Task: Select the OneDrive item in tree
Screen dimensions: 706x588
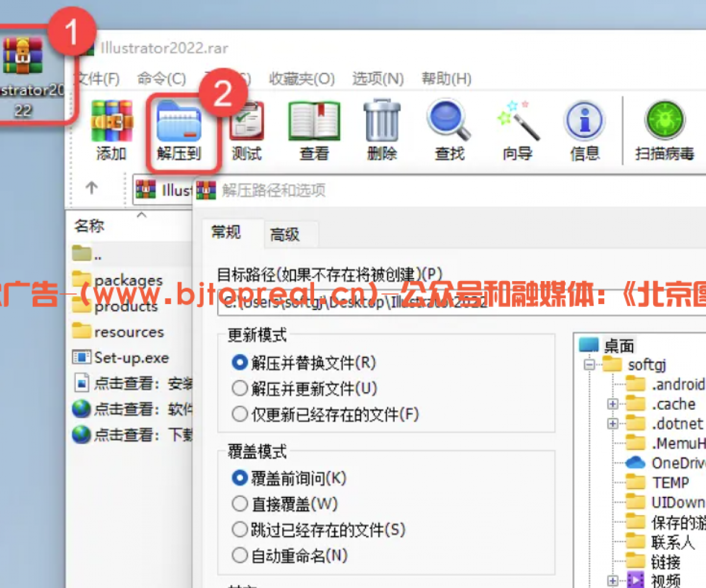Action: (x=665, y=463)
